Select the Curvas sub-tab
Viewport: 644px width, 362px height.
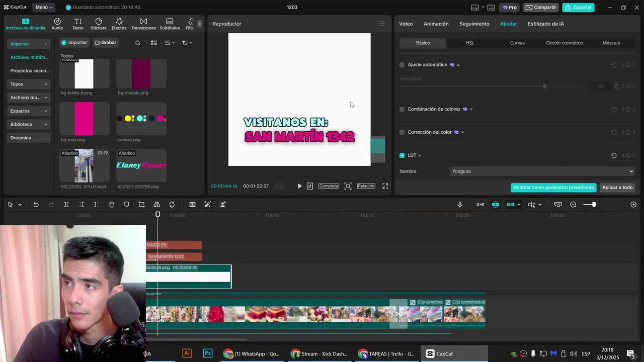[x=517, y=43]
